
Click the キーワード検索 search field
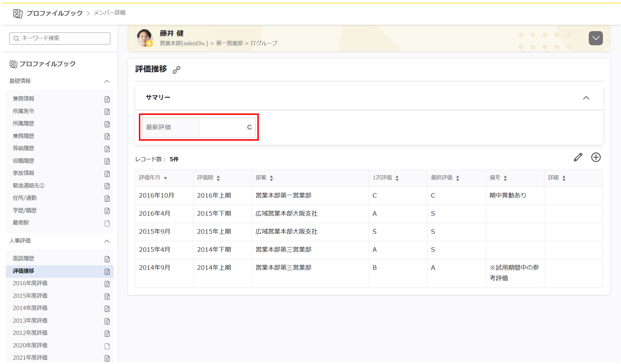tap(60, 38)
